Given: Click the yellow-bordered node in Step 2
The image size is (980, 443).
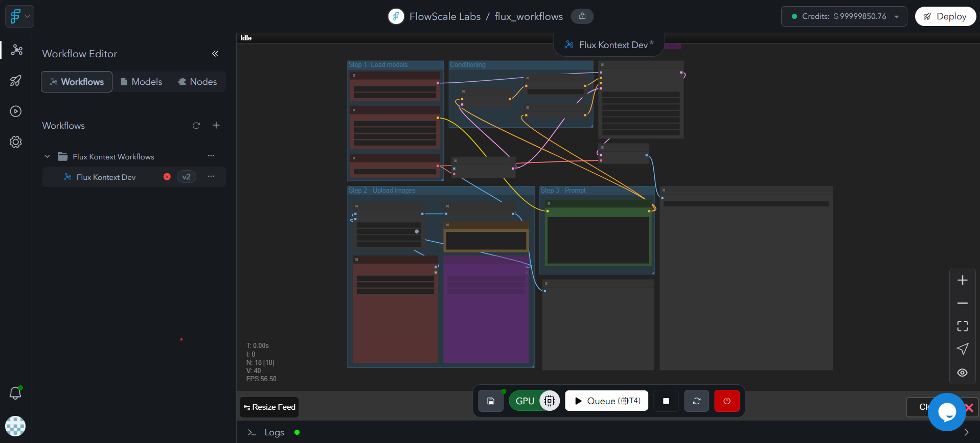Looking at the screenshot, I should tap(486, 238).
